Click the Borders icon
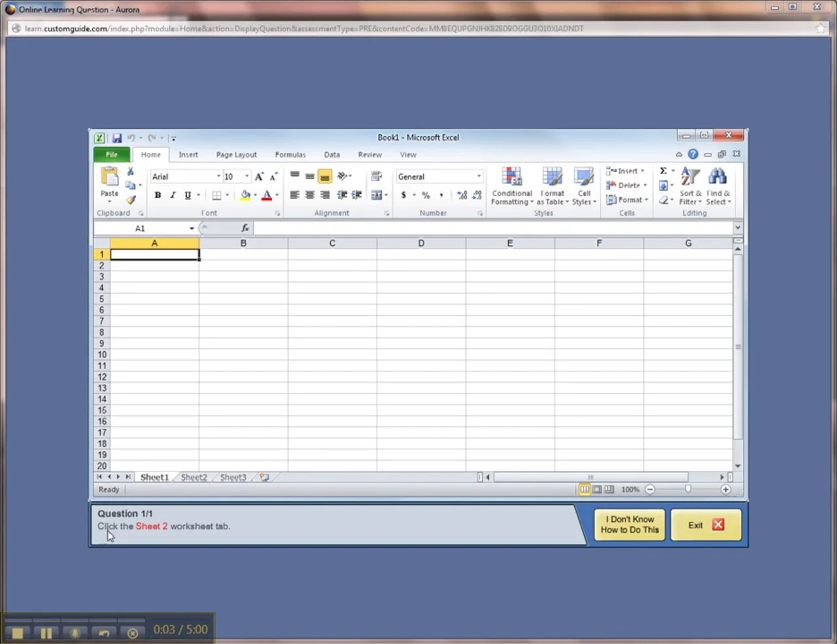Screen dimensions: 837x644 coord(216,195)
